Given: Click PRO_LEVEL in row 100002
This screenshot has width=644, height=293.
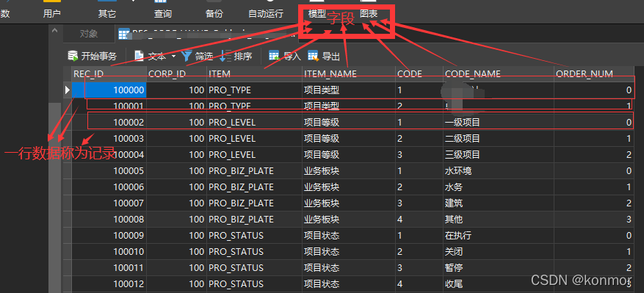Looking at the screenshot, I should coord(232,123).
